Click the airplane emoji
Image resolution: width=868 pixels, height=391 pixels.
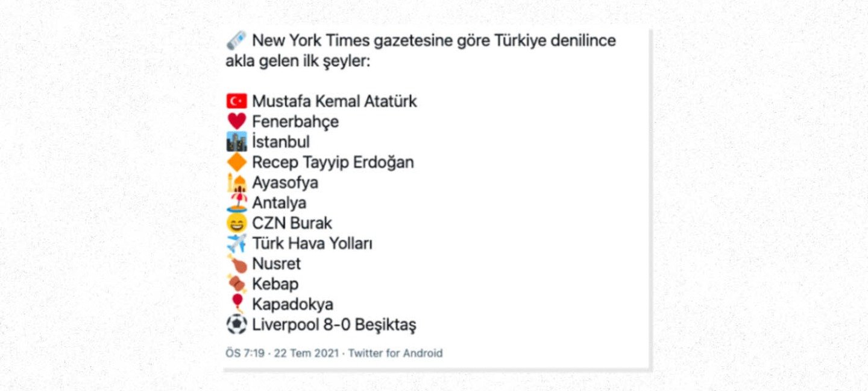236,243
